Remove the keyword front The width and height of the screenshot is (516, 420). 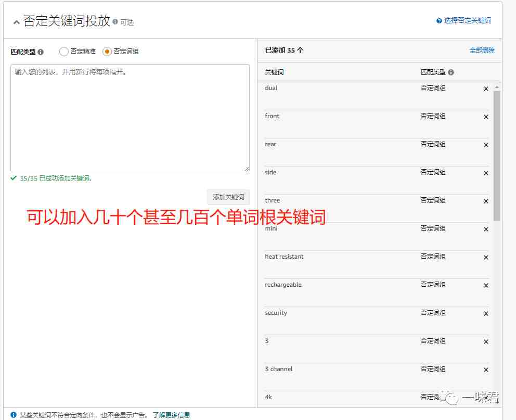click(x=486, y=117)
